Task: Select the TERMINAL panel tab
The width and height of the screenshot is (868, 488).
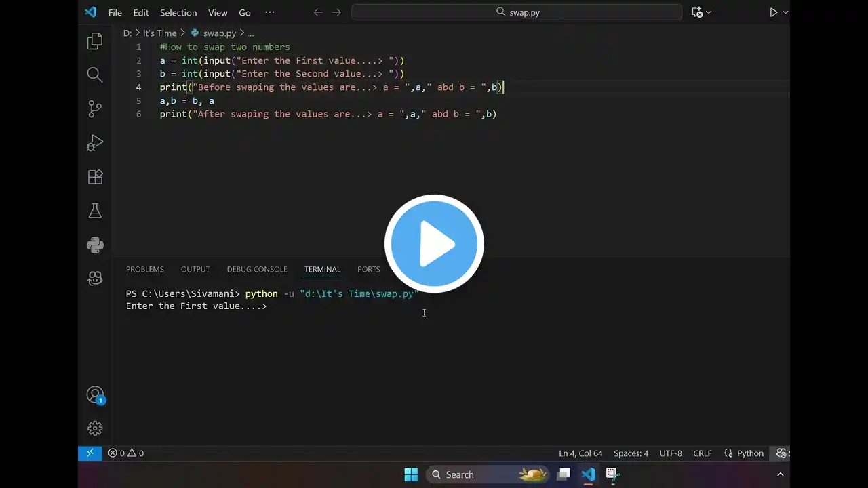Action: (322, 269)
